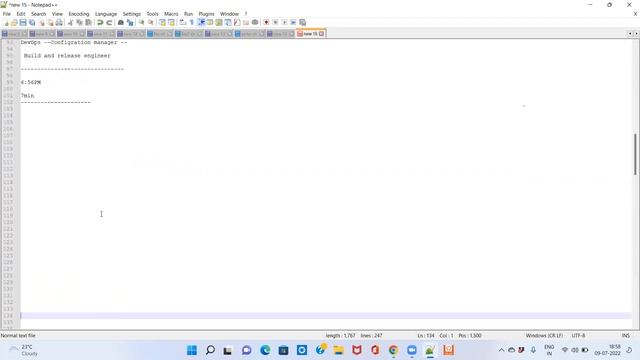Click the 'DevOps --Configration manager --' line
This screenshot has height=360, width=640.
click(x=74, y=42)
